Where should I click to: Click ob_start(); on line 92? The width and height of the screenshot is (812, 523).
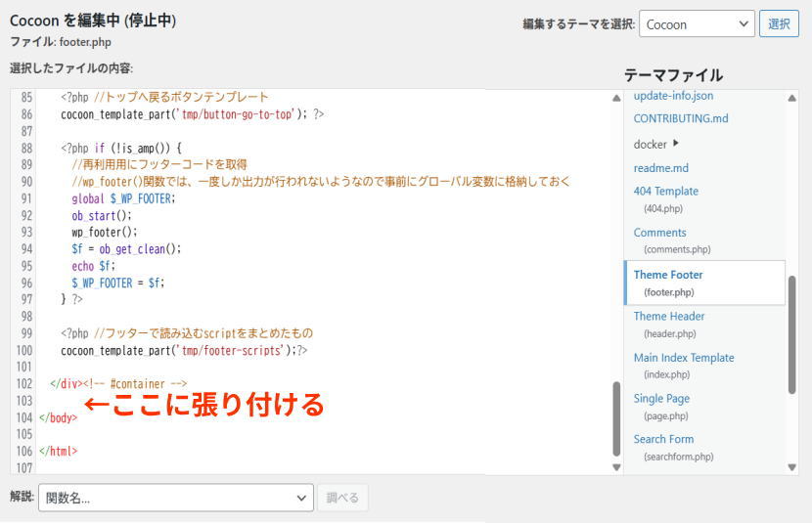[x=102, y=216]
